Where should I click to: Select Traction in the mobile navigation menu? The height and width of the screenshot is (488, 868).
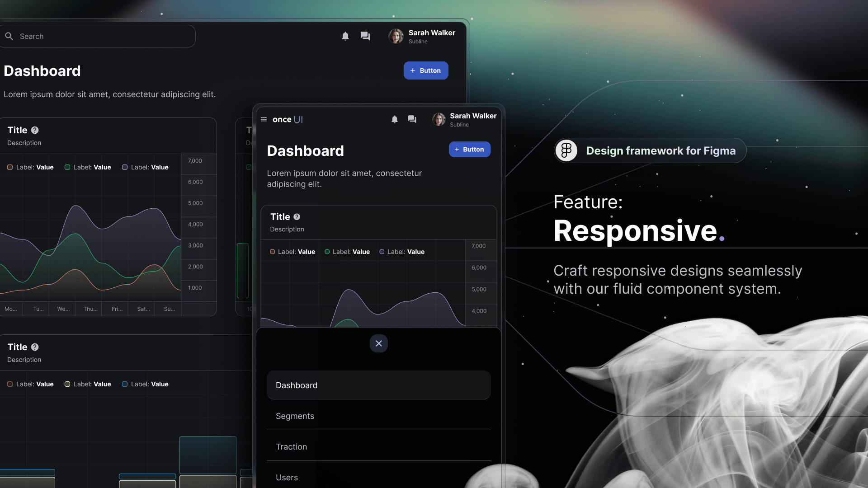pyautogui.click(x=379, y=446)
